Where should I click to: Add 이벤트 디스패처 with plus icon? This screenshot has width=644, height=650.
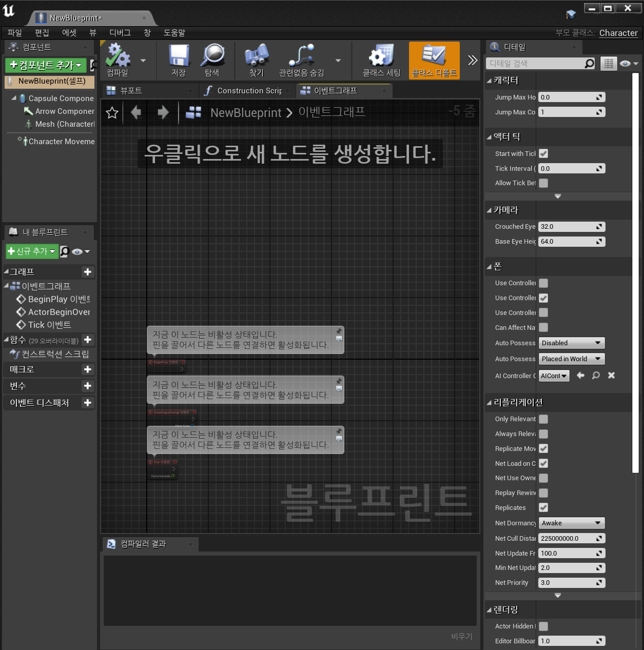pyautogui.click(x=88, y=403)
